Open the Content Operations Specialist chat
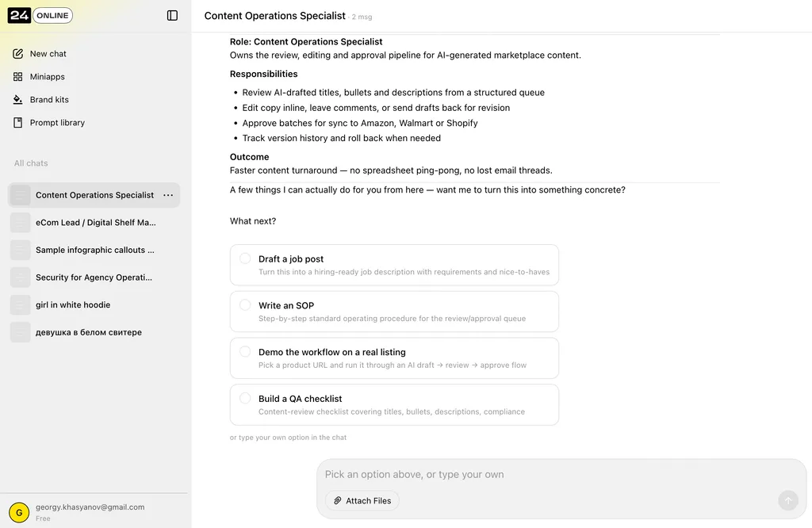 pyautogui.click(x=95, y=195)
